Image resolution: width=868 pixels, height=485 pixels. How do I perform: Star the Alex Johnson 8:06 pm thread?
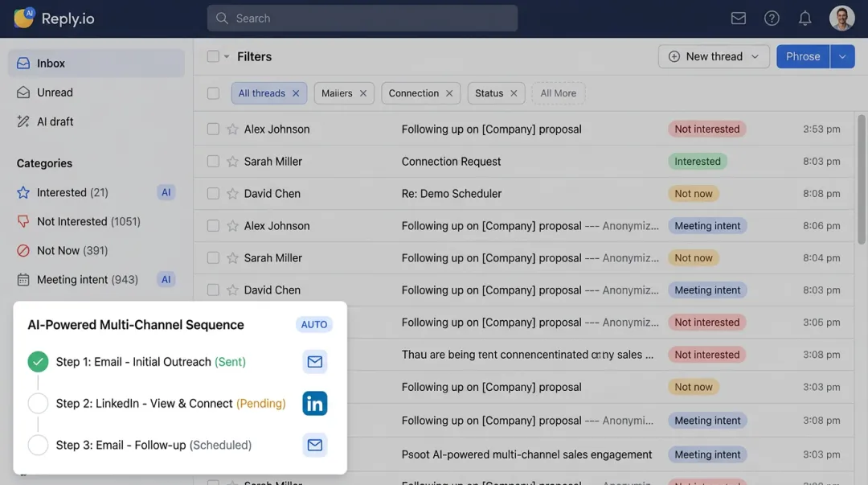click(232, 225)
